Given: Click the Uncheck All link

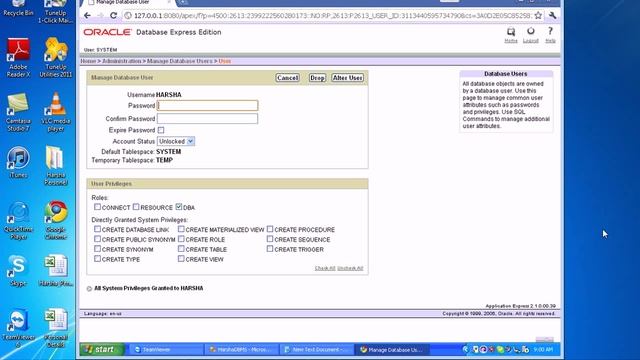Looking at the screenshot, I should click(x=350, y=268).
